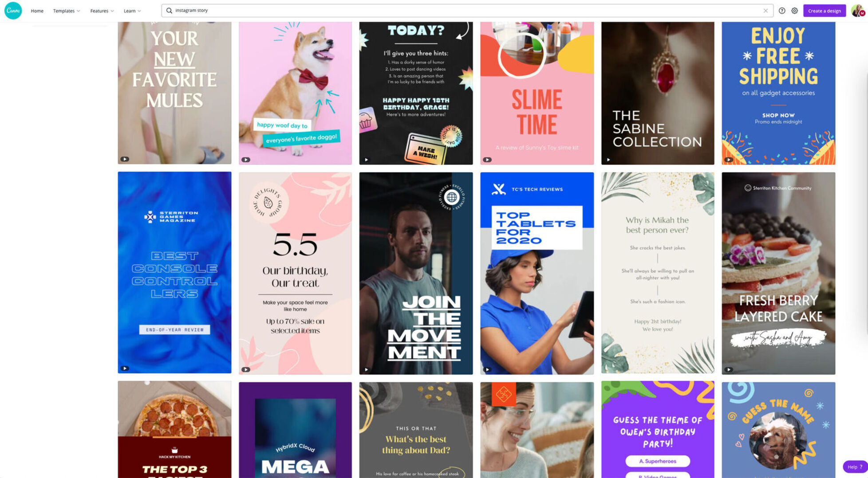868x478 pixels.
Task: Open the Sabine Collection template
Action: pyautogui.click(x=658, y=93)
